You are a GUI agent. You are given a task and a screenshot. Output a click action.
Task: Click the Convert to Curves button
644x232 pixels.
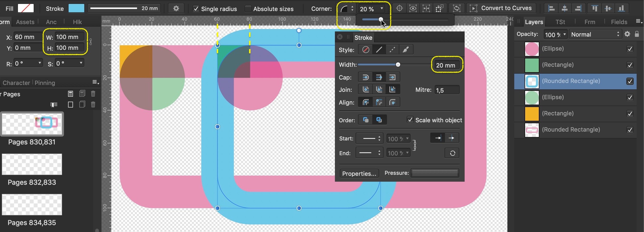pyautogui.click(x=501, y=8)
